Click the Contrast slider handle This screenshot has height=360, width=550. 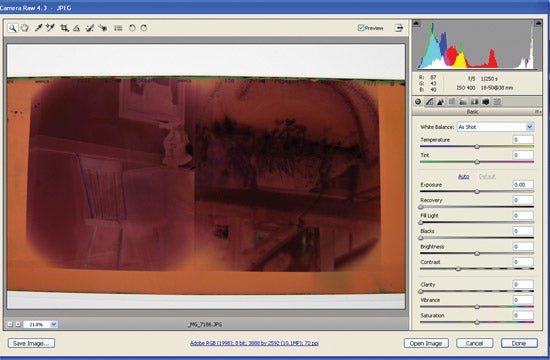[458, 269]
